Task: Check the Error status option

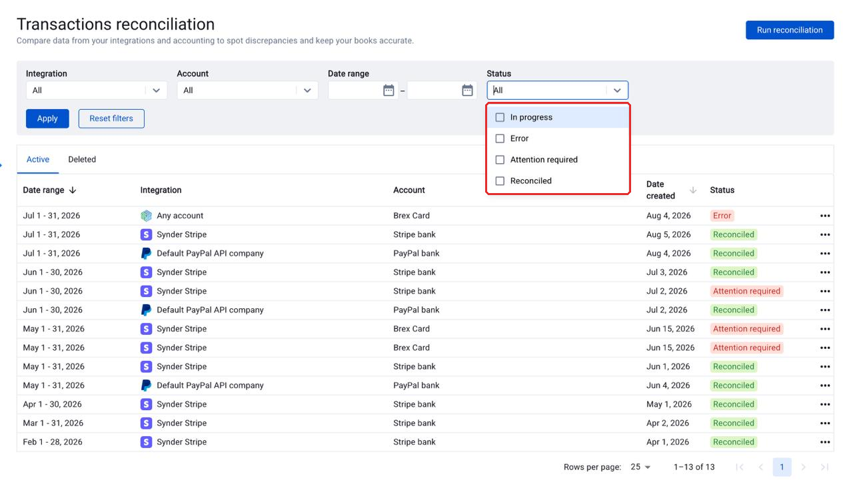Action: (x=500, y=138)
